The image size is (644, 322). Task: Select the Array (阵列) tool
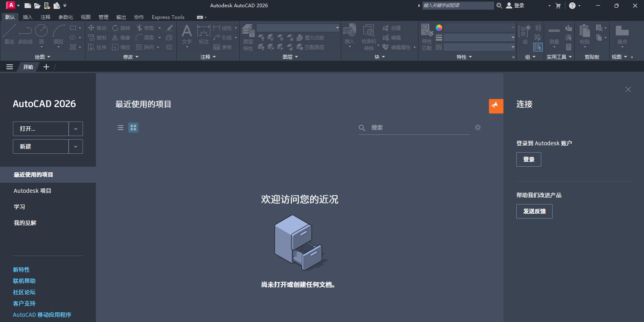click(x=145, y=47)
